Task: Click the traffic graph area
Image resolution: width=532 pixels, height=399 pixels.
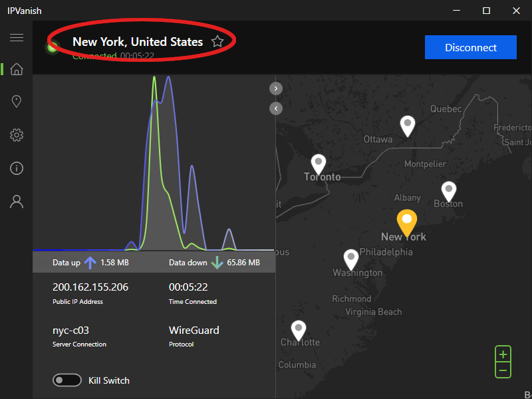Action: pyautogui.click(x=154, y=163)
